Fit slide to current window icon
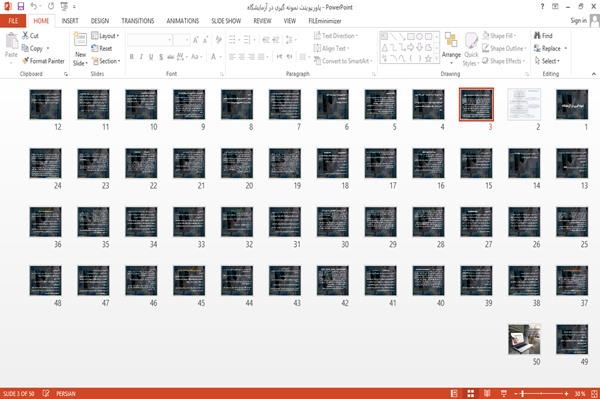The image size is (600, 399). (x=594, y=393)
